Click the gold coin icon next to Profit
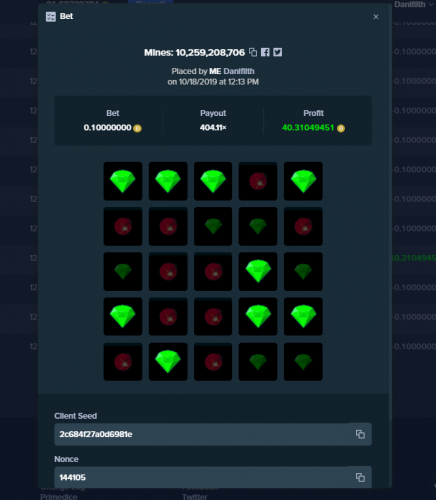Viewport: 436px width, 500px height. (341, 128)
